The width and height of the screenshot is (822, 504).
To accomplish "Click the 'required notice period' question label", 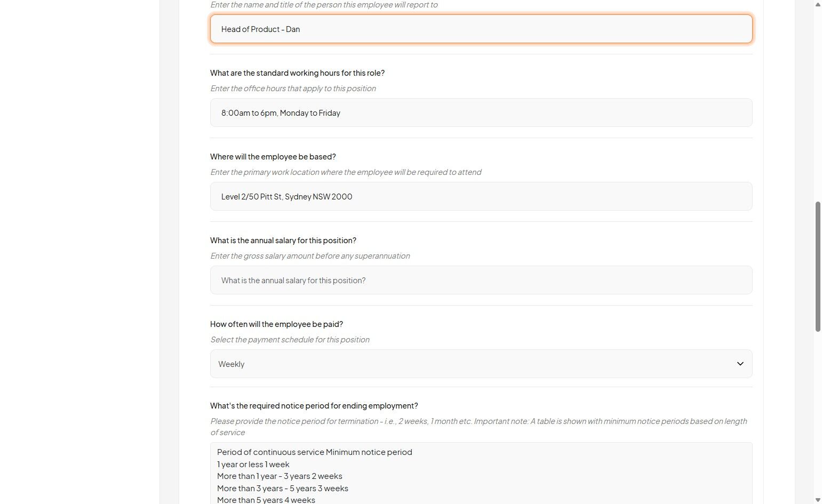I will pyautogui.click(x=314, y=406).
